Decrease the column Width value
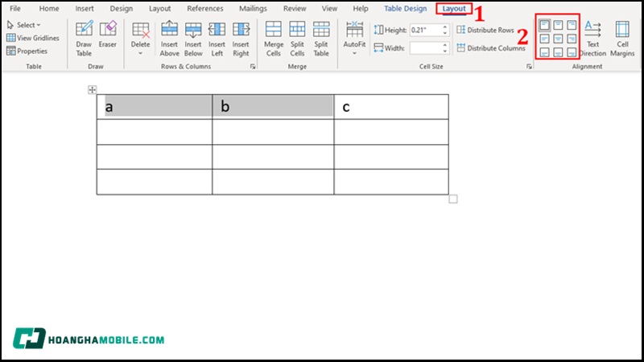The width and height of the screenshot is (644, 362). click(445, 51)
